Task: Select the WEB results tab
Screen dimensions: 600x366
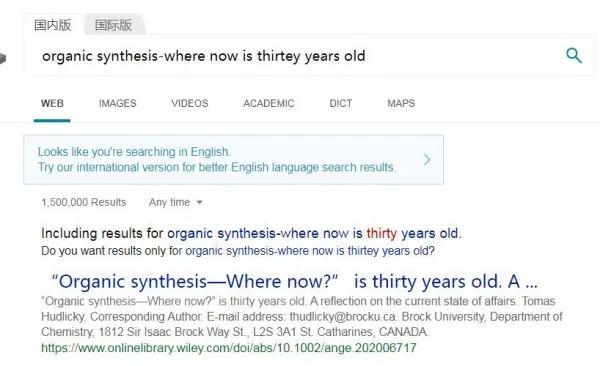Action: pos(52,103)
